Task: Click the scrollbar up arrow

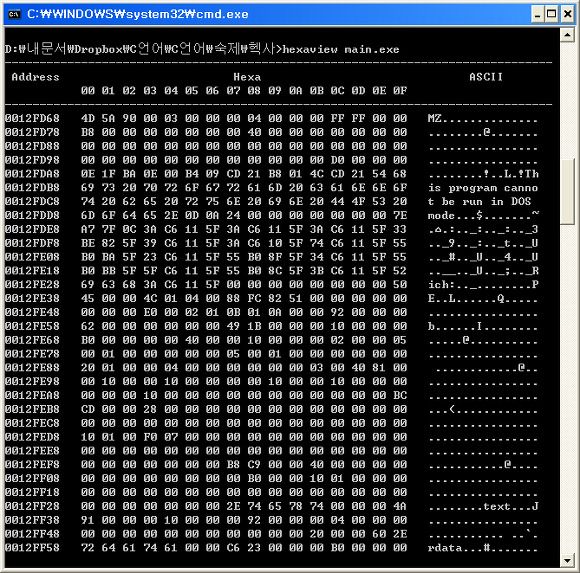Action: click(567, 35)
